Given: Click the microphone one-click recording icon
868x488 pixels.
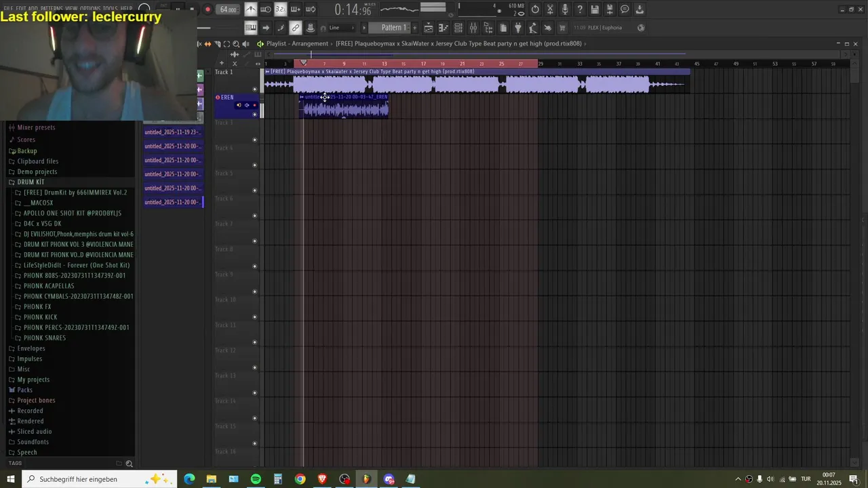Looking at the screenshot, I should [565, 9].
